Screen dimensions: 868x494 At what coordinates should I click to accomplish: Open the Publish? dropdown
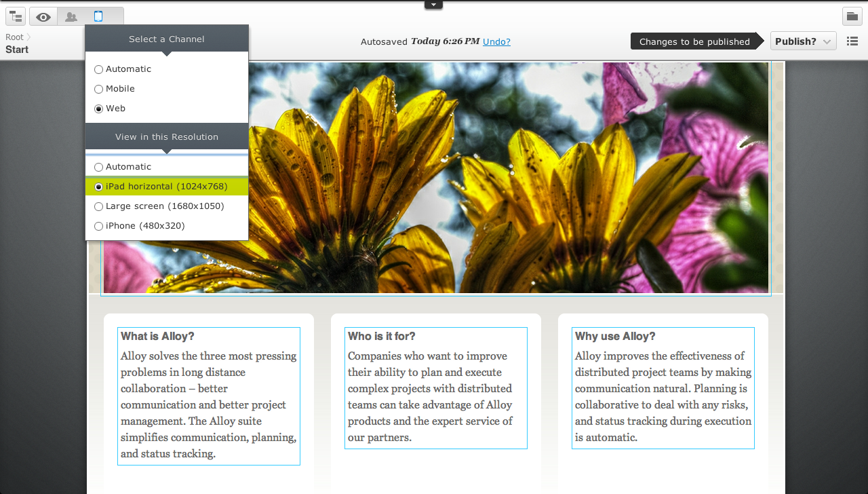(803, 41)
